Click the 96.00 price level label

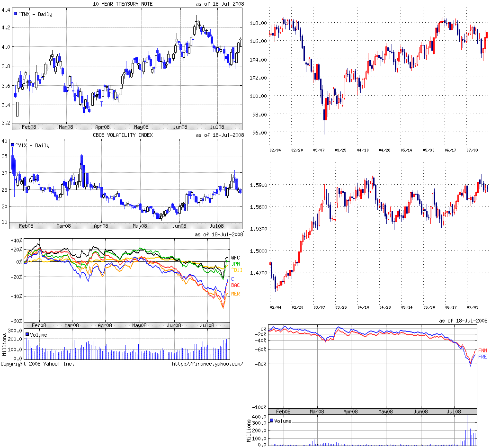(259, 133)
